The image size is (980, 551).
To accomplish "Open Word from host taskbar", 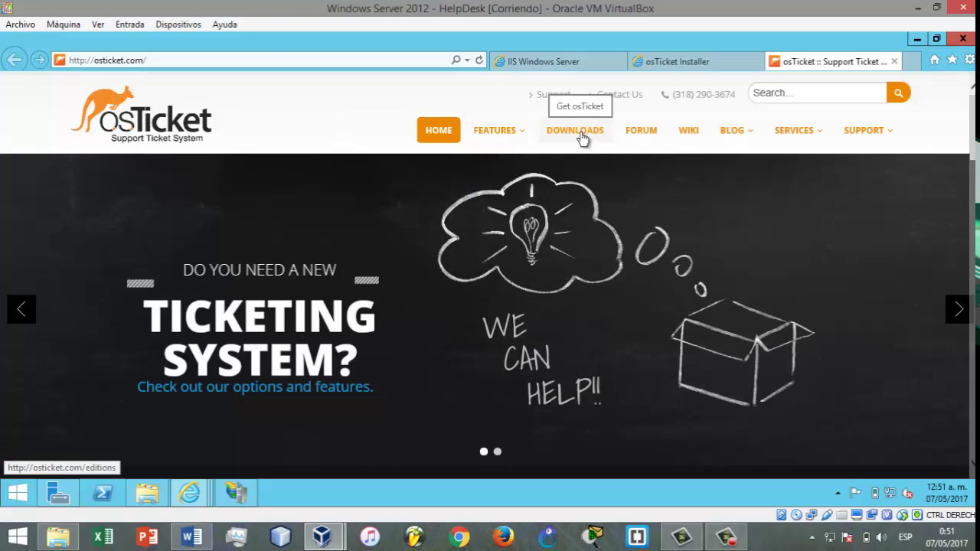I will [x=191, y=537].
